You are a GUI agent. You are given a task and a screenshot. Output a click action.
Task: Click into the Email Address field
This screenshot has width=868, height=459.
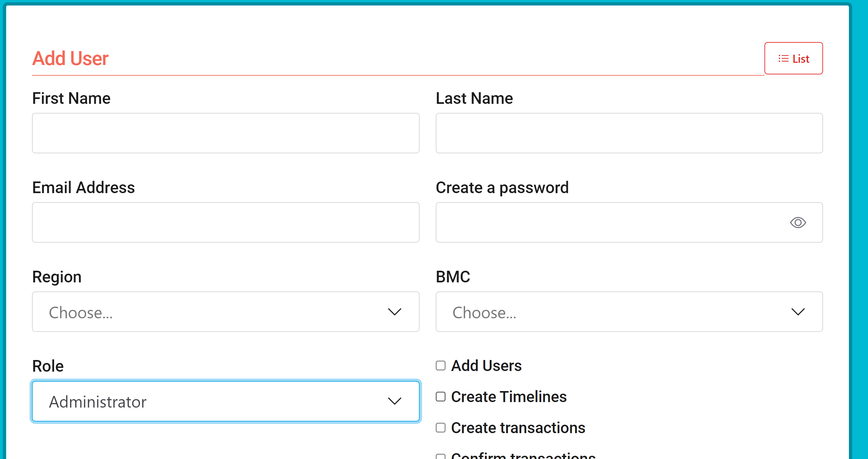pos(225,223)
